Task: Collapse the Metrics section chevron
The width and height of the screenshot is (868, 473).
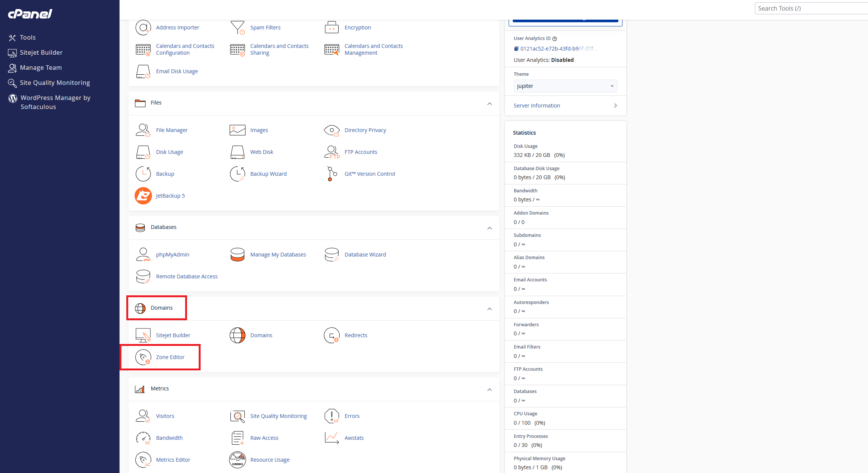Action: pos(489,390)
